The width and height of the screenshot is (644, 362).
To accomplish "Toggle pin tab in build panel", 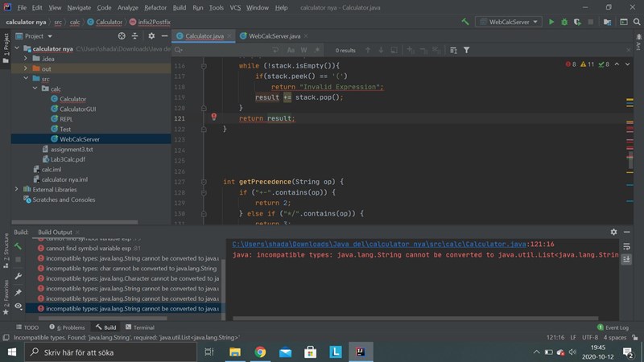I will (x=18, y=291).
